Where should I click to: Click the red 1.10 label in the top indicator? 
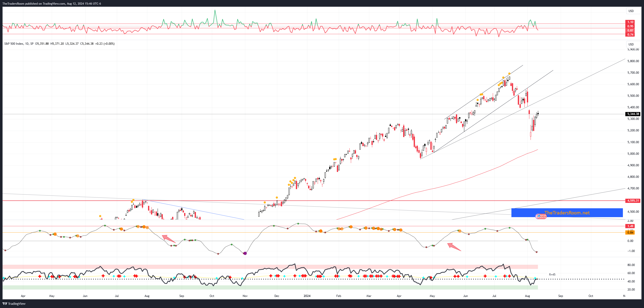click(x=630, y=22)
